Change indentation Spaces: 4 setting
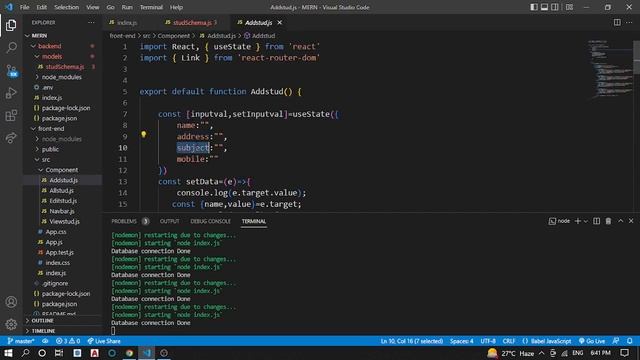Screen dimensions: 640x360 click(x=462, y=341)
